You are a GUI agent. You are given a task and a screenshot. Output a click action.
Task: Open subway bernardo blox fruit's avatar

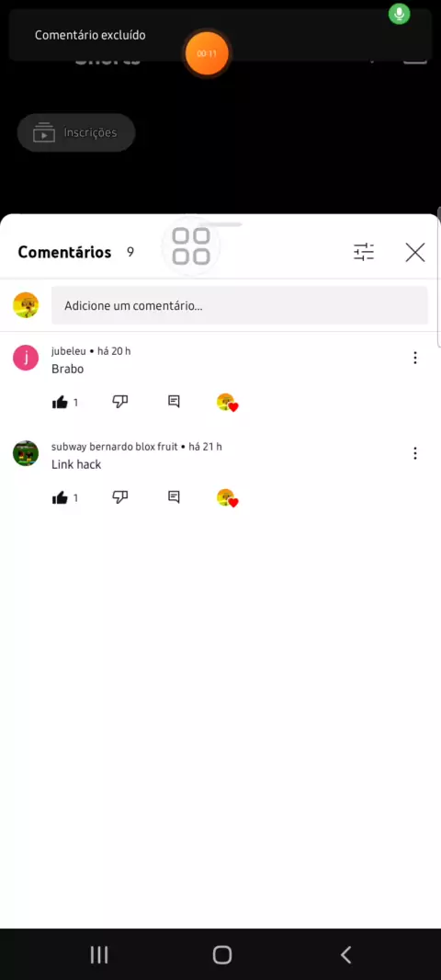point(26,453)
